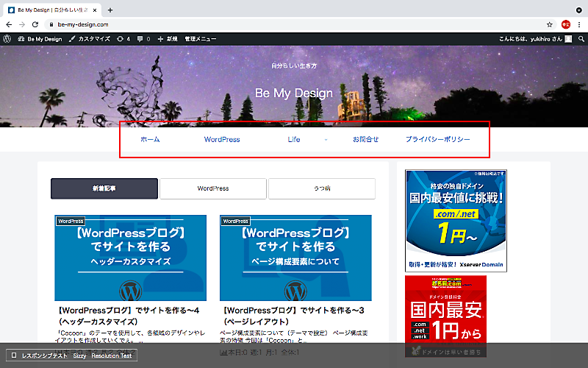Open Be My Design dashboard link in admin bar

40,39
